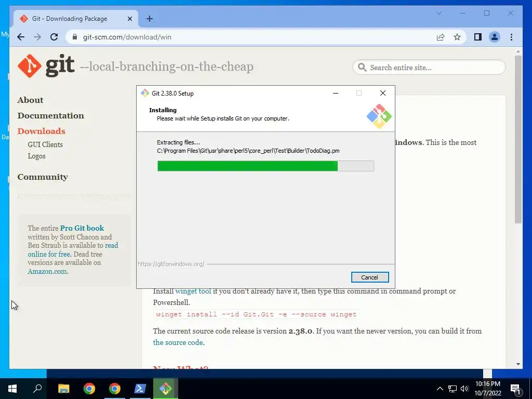Click the Git Setup title bar icon
The height and width of the screenshot is (399, 532).
point(145,93)
